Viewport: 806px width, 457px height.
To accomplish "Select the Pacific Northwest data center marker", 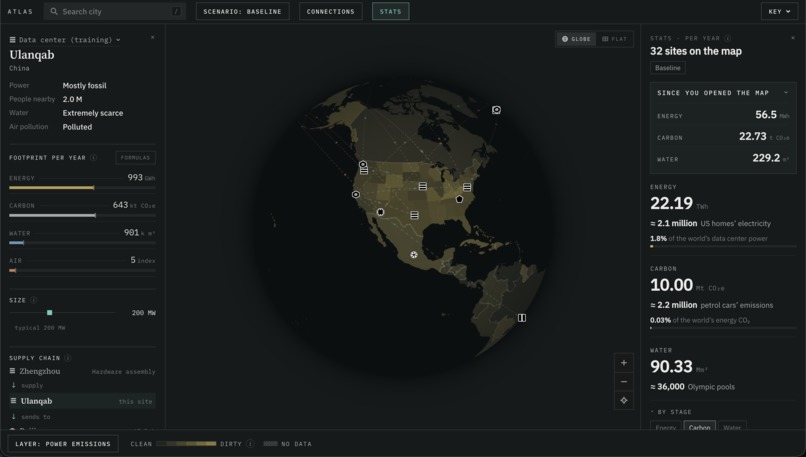I will (x=364, y=171).
